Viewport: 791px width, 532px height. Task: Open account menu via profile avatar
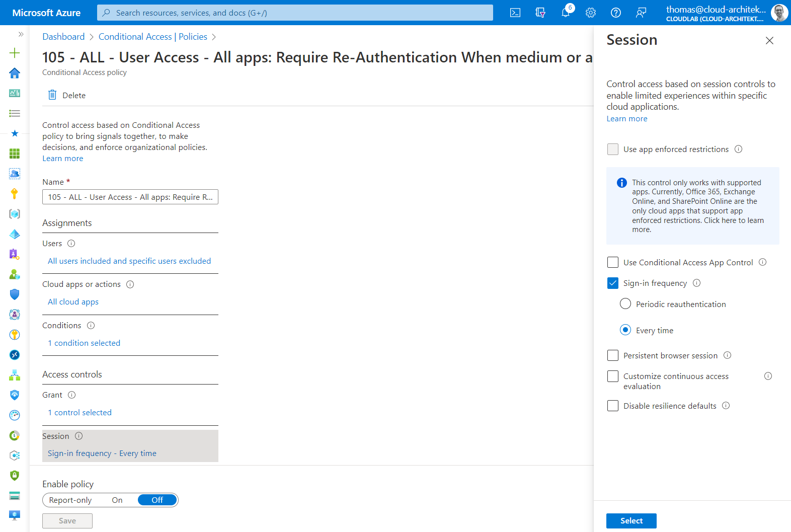tap(779, 13)
